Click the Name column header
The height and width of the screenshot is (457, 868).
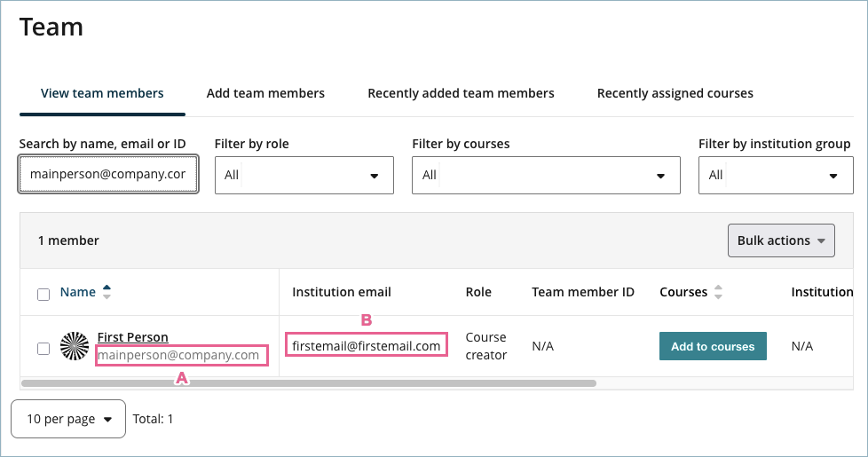[x=77, y=292]
